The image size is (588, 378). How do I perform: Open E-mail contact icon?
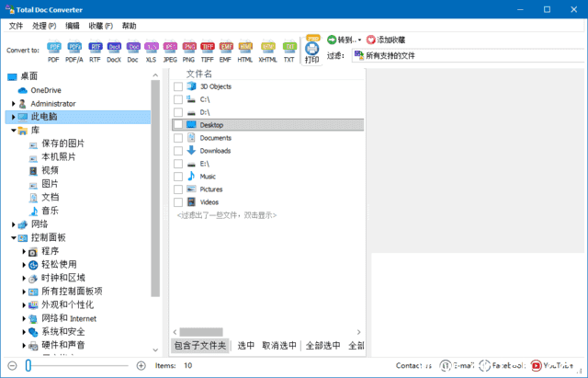coord(445,365)
